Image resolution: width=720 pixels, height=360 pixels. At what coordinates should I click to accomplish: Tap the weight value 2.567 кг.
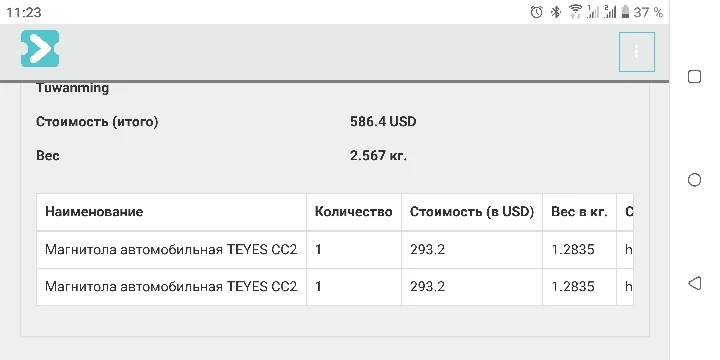pos(378,156)
